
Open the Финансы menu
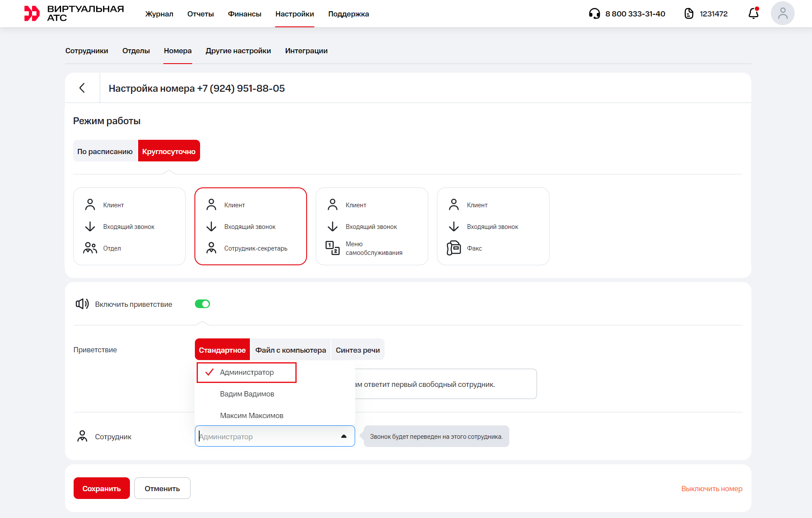[x=244, y=14]
